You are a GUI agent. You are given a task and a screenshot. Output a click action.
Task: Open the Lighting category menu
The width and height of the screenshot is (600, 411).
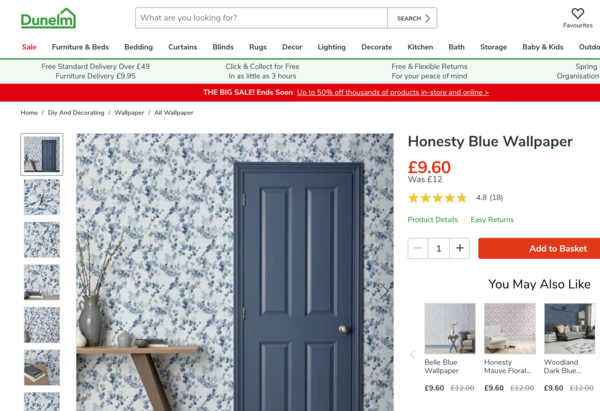[x=331, y=47]
